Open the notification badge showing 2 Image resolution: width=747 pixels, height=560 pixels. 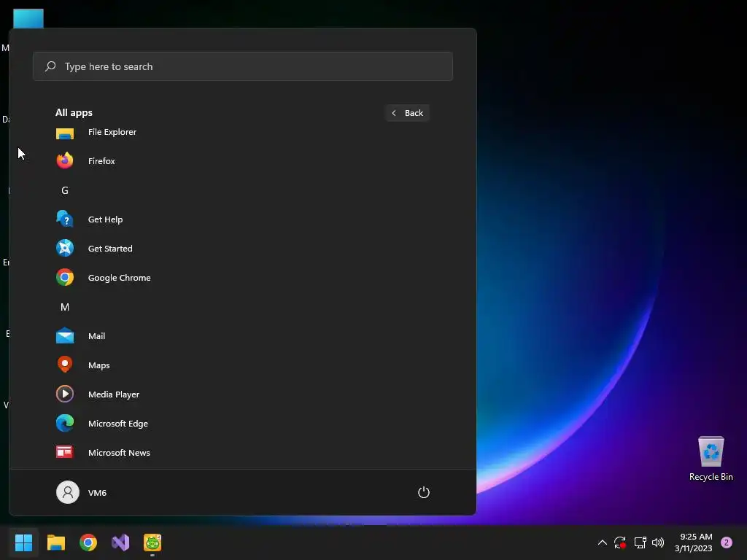727,542
